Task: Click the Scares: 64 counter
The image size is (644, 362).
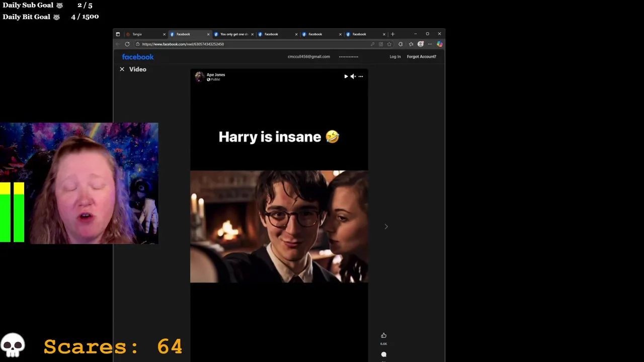Action: [x=113, y=346]
